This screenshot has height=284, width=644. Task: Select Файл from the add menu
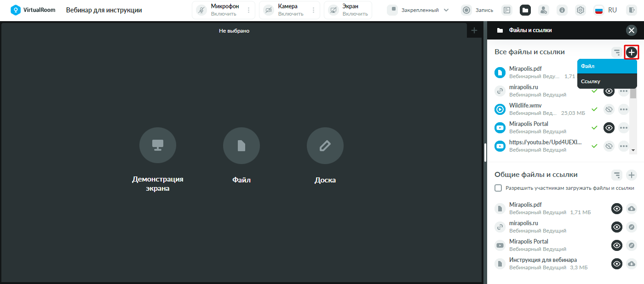[x=607, y=66]
